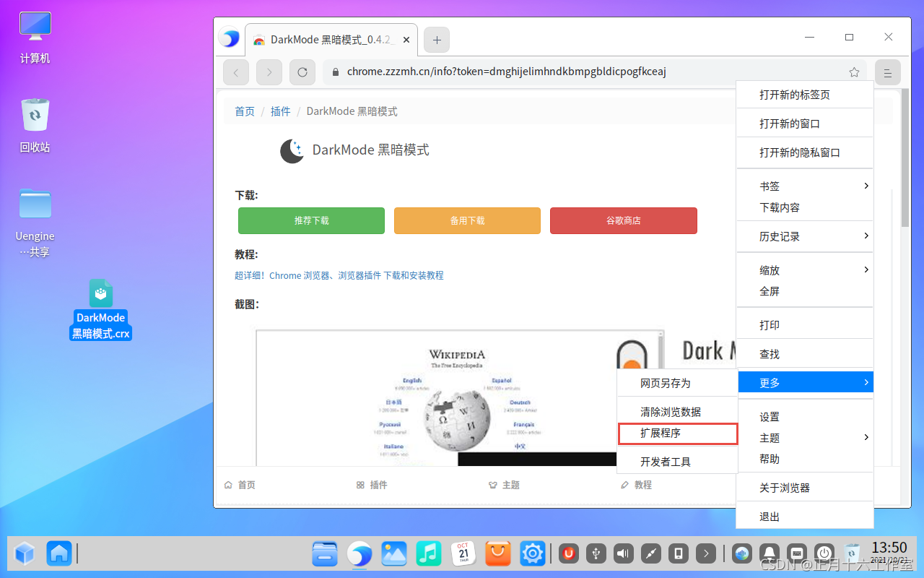Viewport: 924px width, 578px height.
Task: Expand the 书签 submenu
Action: click(x=805, y=186)
